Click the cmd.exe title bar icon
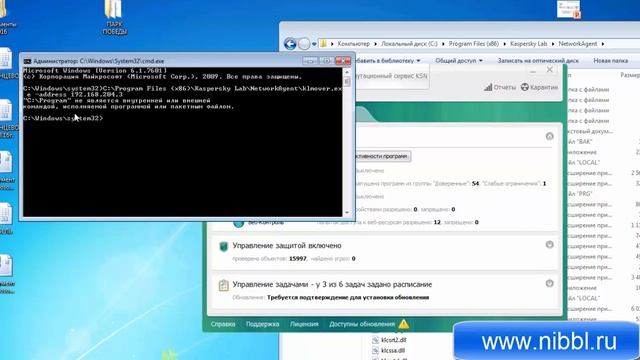The width and height of the screenshot is (640, 360). tap(27, 61)
